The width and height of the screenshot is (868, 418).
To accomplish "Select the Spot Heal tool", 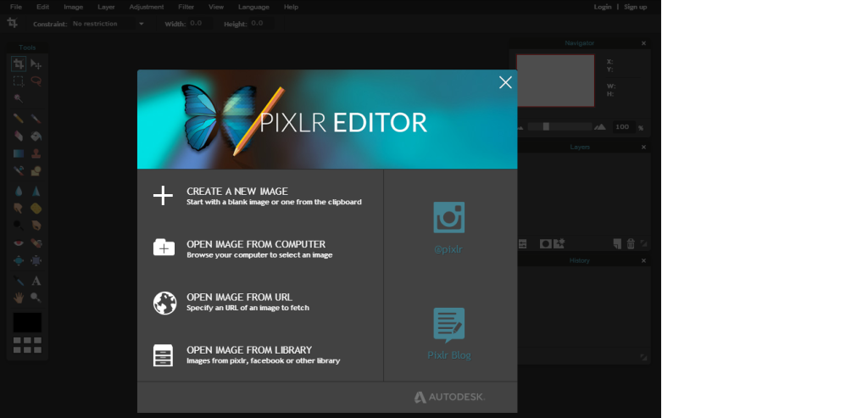I will pyautogui.click(x=36, y=242).
